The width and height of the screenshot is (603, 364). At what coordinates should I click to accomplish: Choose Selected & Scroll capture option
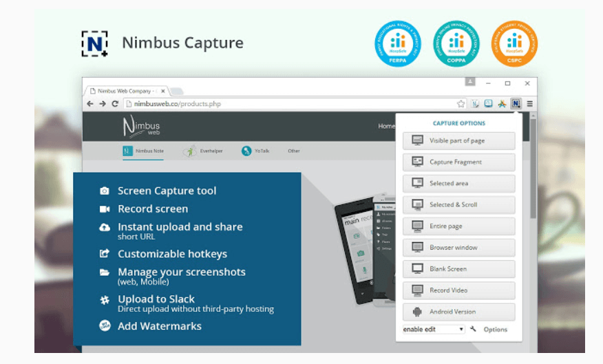point(458,205)
